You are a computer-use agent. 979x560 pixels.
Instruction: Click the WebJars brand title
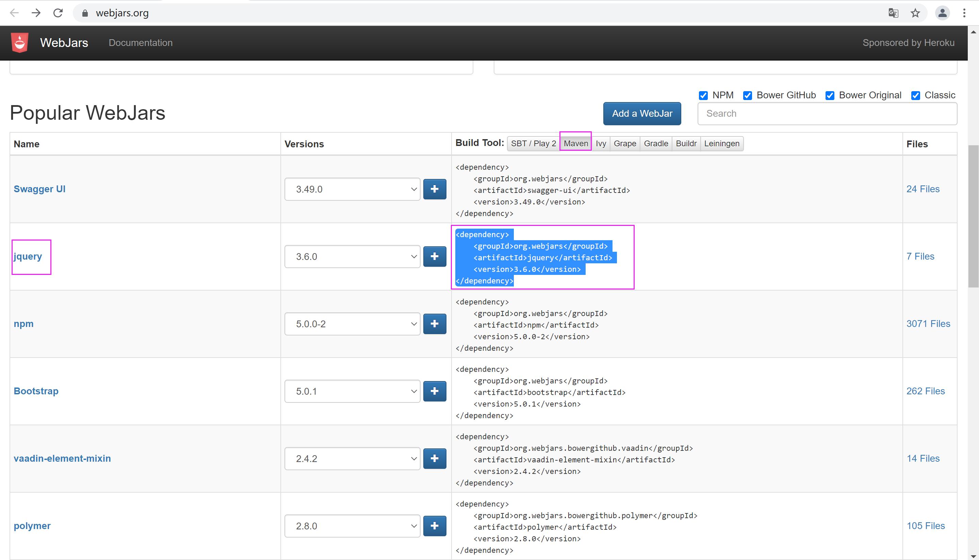[64, 43]
